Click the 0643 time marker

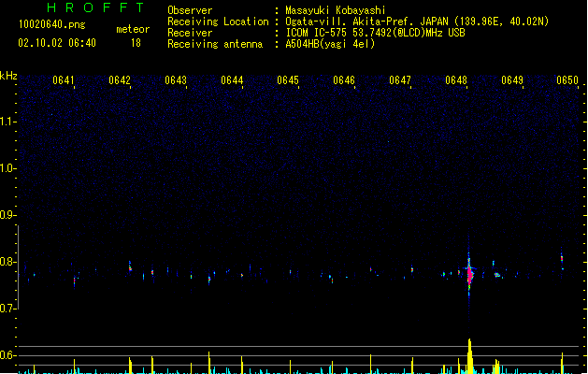[x=176, y=80]
